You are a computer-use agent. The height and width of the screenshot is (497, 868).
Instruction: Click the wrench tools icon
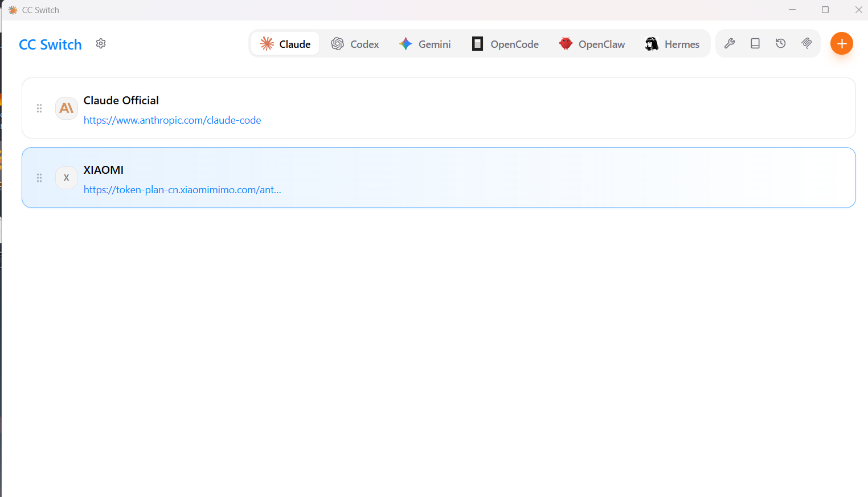(x=730, y=43)
